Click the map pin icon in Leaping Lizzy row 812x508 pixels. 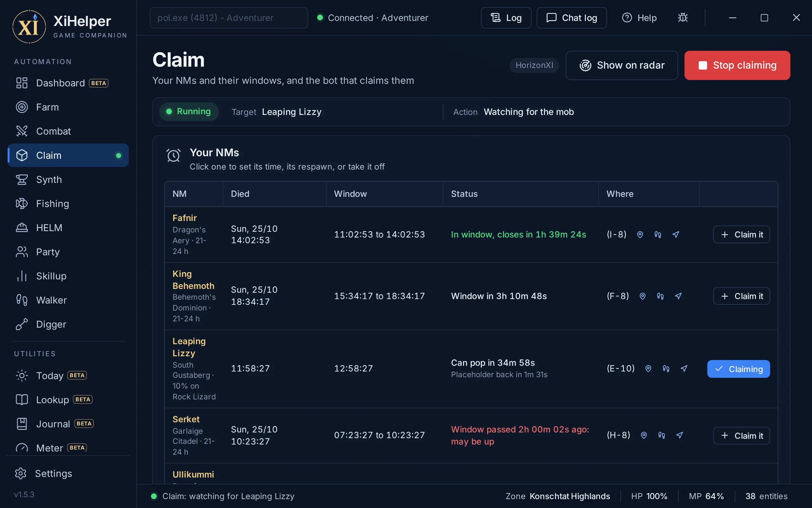click(648, 369)
